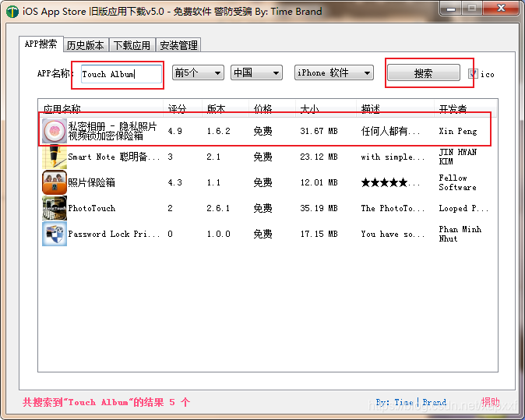Click the PhotoTouch app icon

[x=55, y=208]
